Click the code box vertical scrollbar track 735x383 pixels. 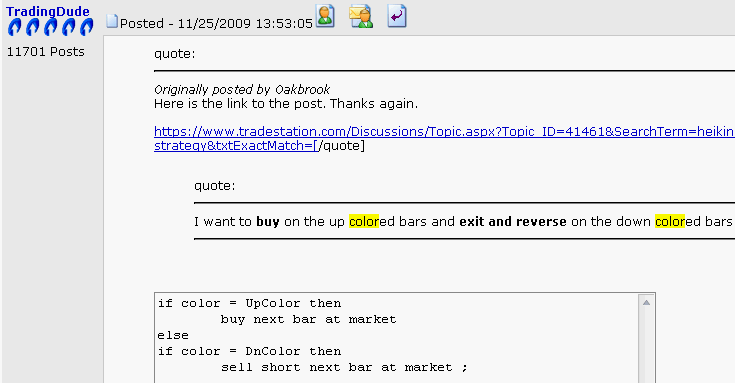click(x=646, y=346)
